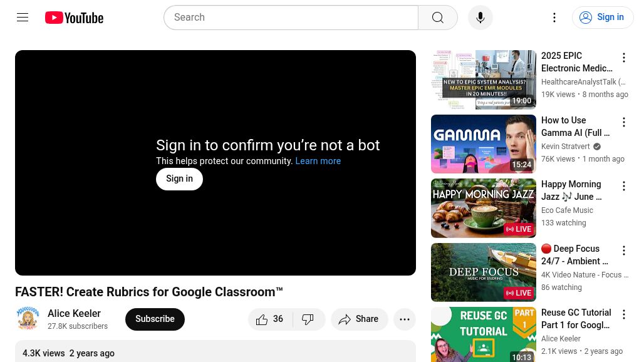Click the video title FASTER! Create Rubrics
This screenshot has width=644, height=362.
pyautogui.click(x=149, y=292)
